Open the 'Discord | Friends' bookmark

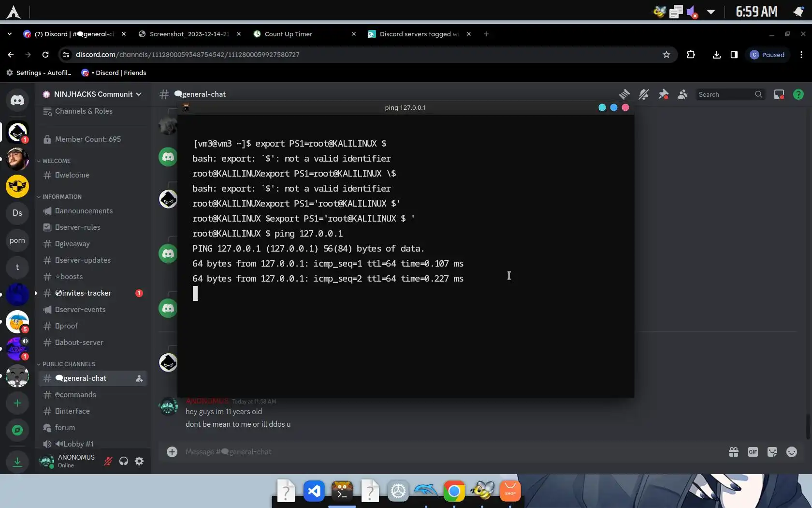114,73
